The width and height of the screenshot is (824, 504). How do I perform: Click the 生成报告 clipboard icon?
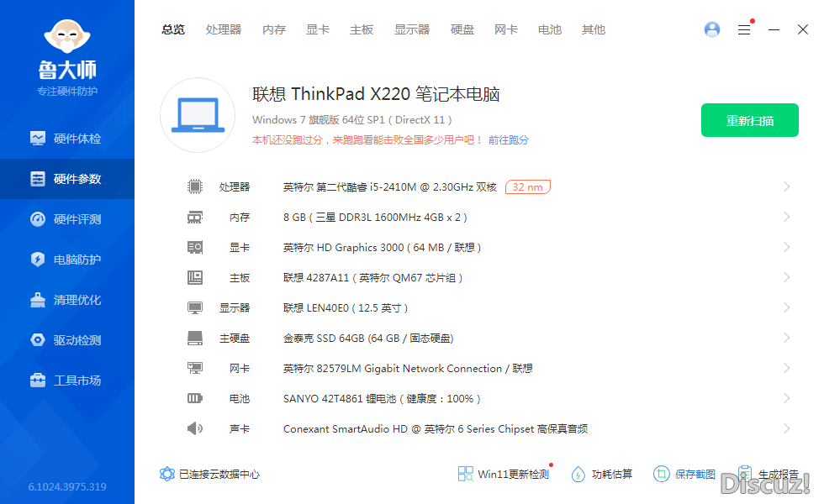pos(744,473)
